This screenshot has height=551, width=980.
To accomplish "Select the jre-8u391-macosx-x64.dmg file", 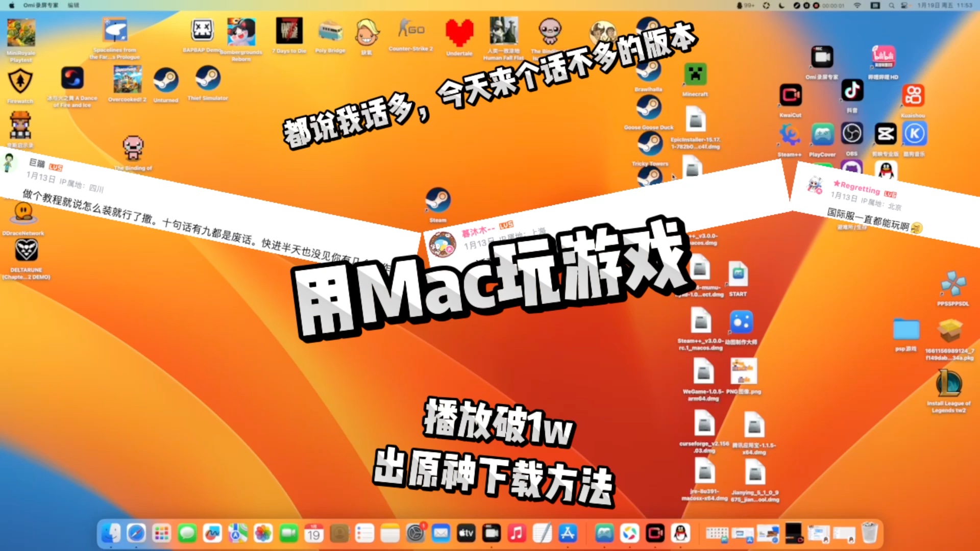I will tap(704, 471).
